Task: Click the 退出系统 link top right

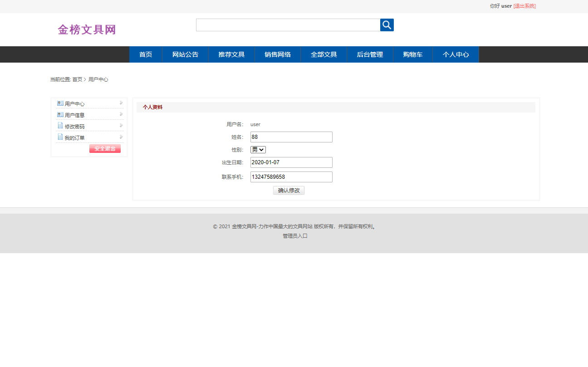Action: (524, 6)
